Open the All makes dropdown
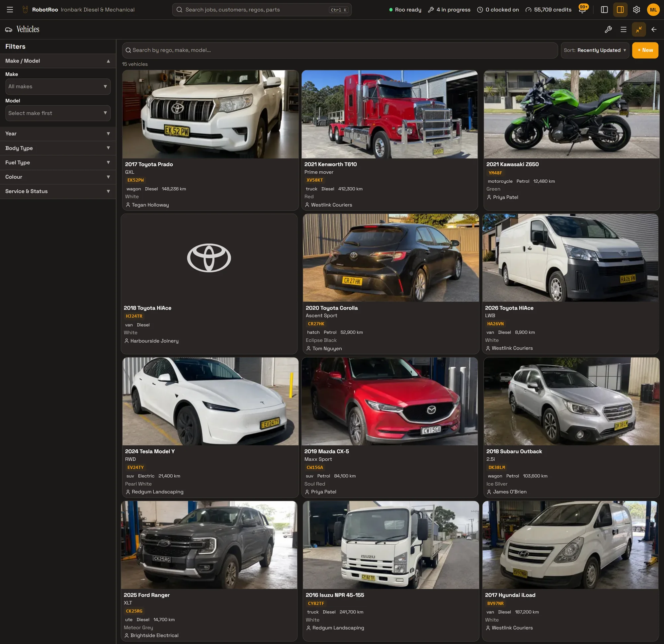The width and height of the screenshot is (664, 644). point(57,86)
